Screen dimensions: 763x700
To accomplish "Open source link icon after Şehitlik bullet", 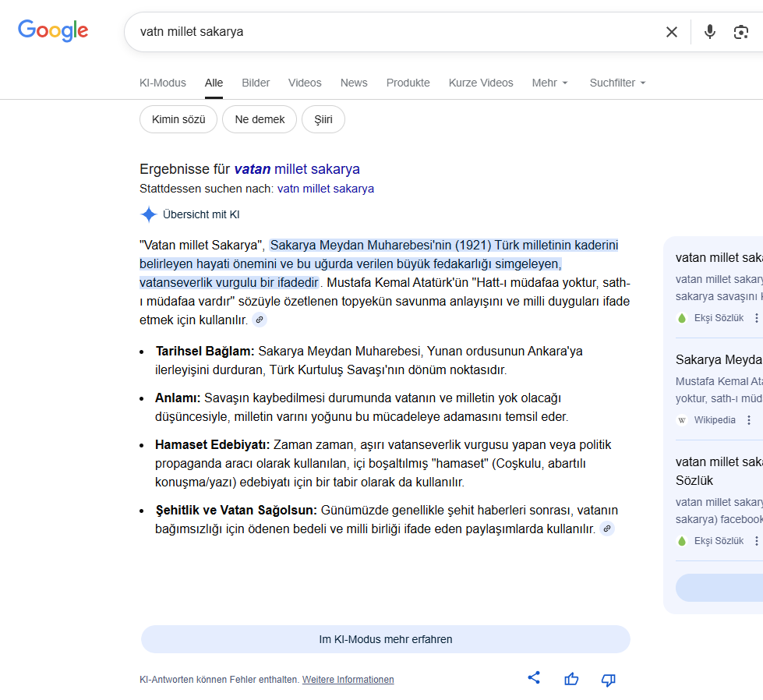I will coord(607,529).
